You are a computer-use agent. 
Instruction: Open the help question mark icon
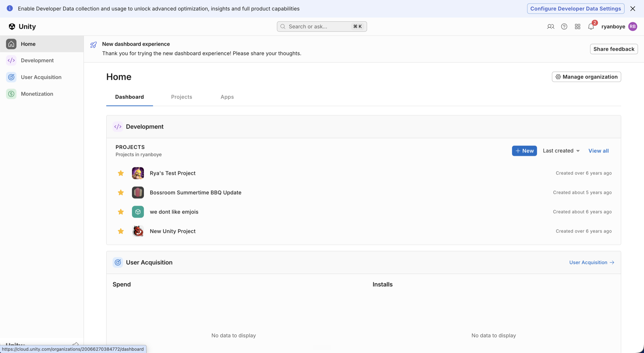tap(564, 26)
